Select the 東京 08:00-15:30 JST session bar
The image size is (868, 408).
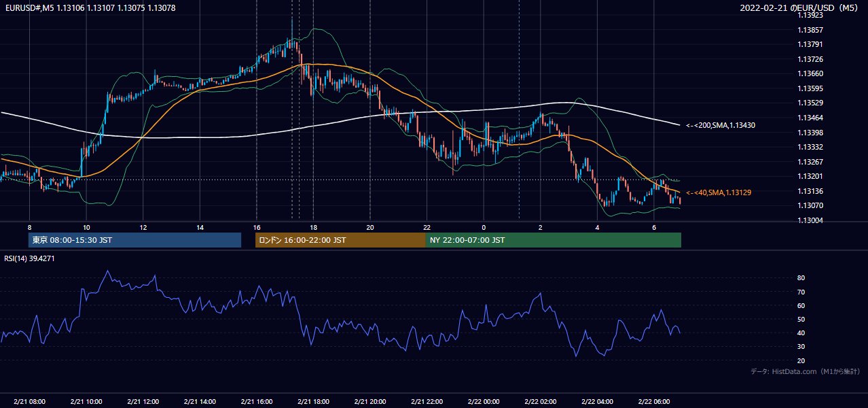pyautogui.click(x=135, y=240)
